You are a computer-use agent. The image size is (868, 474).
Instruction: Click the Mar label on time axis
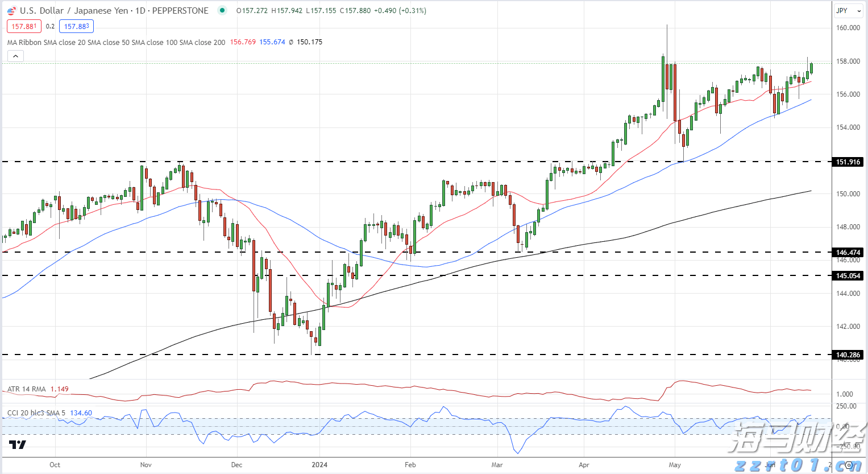(x=497, y=465)
